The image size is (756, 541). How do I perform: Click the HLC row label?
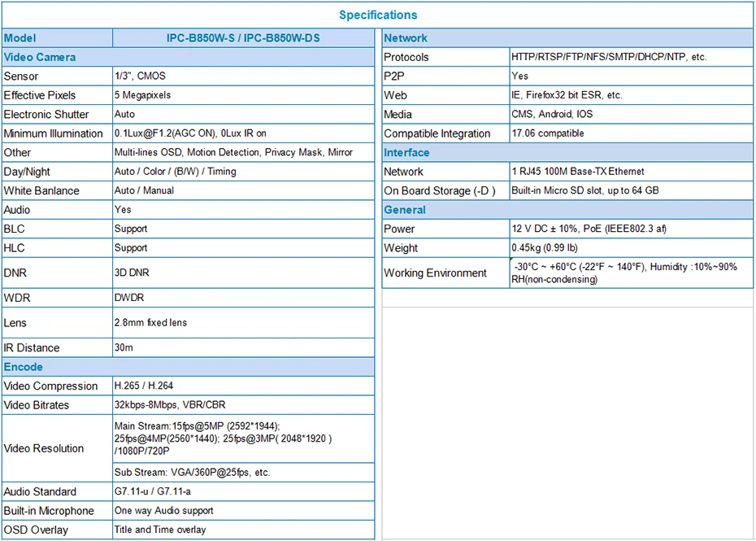click(x=14, y=248)
